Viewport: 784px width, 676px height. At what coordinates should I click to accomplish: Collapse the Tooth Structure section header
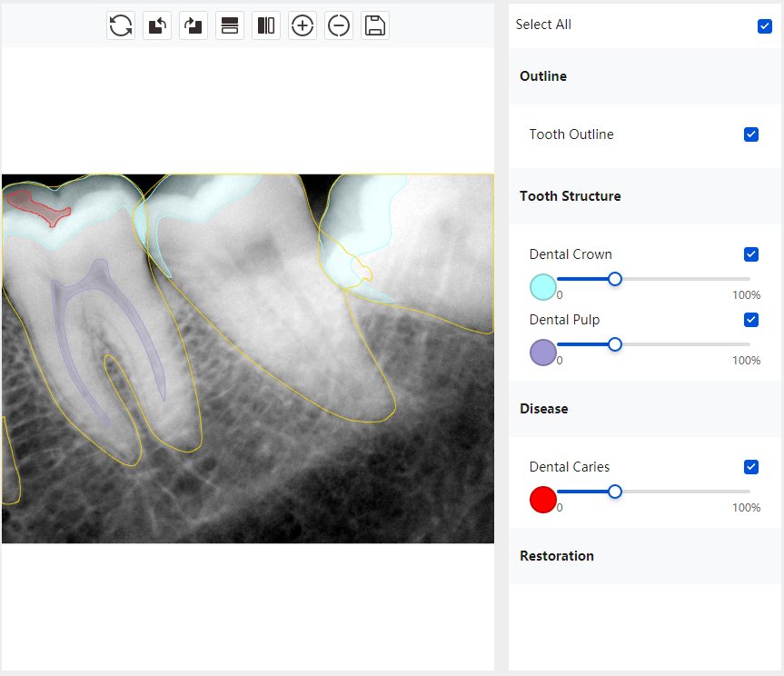571,196
